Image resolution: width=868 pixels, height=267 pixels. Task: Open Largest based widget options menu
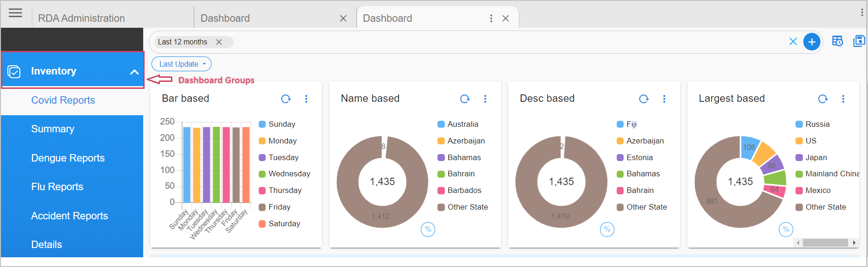tap(843, 99)
